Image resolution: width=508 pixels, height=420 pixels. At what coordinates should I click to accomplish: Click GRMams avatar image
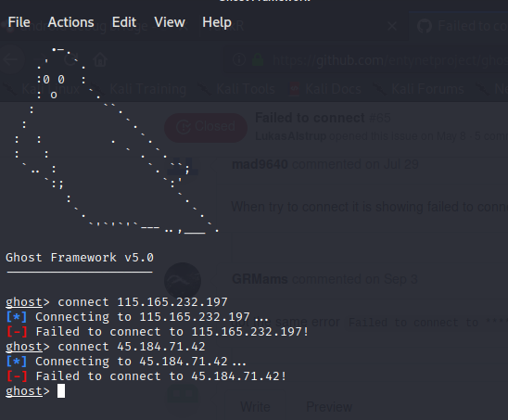tap(183, 281)
